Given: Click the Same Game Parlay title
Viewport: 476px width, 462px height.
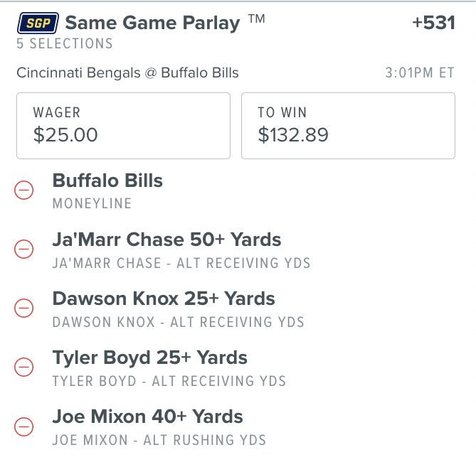Looking at the screenshot, I should (x=152, y=23).
